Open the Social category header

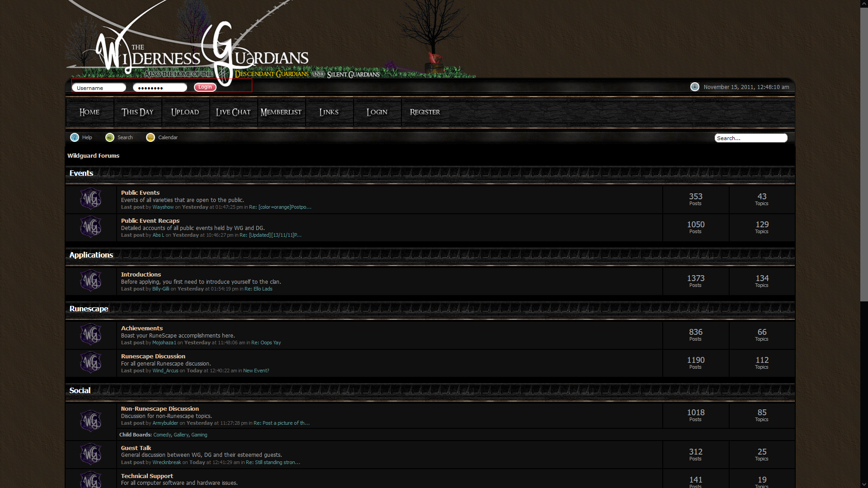point(80,390)
